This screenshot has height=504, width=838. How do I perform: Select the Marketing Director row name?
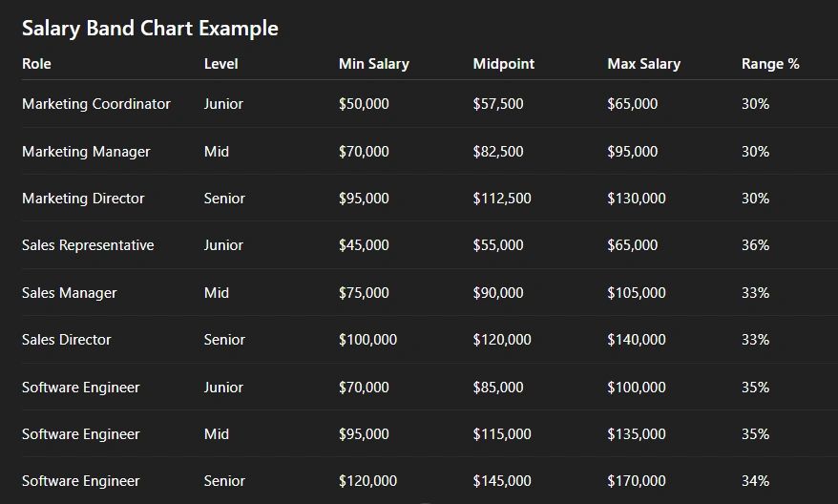83,199
